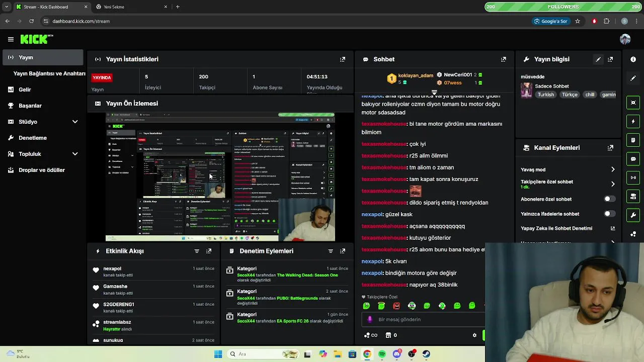Click the message input field in chat
This screenshot has height=362, width=644.
coord(423,319)
